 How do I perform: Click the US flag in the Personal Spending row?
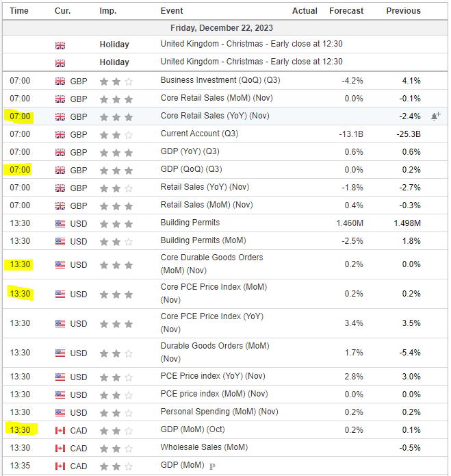60,412
